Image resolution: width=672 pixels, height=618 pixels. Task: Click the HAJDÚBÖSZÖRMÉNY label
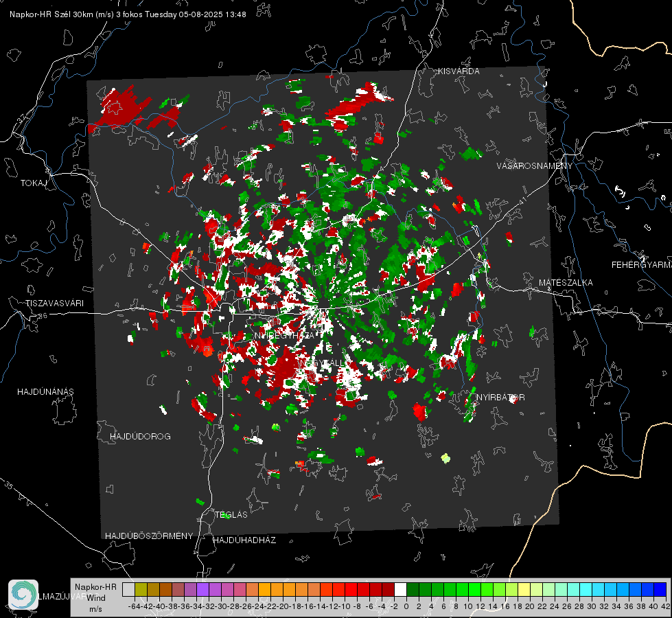(149, 536)
